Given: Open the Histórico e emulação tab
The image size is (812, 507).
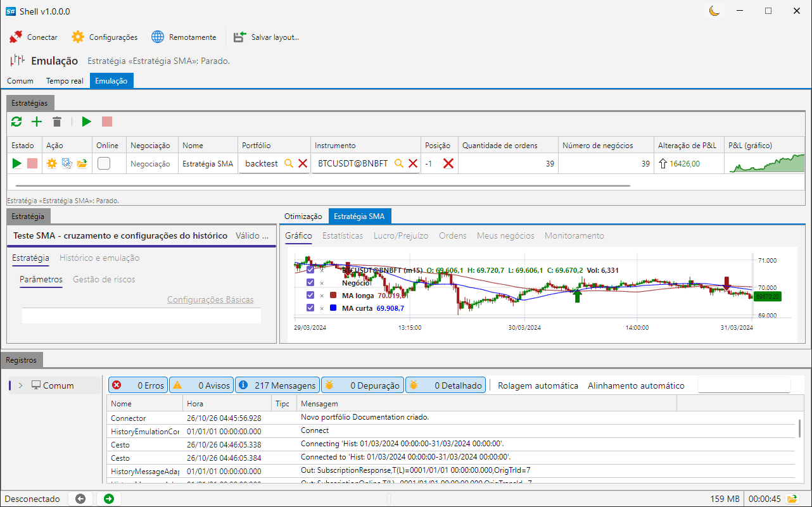Looking at the screenshot, I should point(99,258).
